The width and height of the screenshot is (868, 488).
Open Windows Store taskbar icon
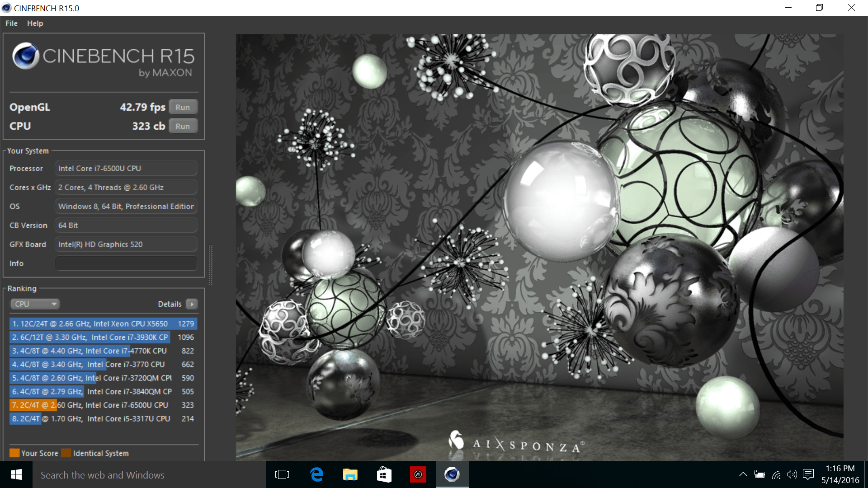pyautogui.click(x=384, y=474)
